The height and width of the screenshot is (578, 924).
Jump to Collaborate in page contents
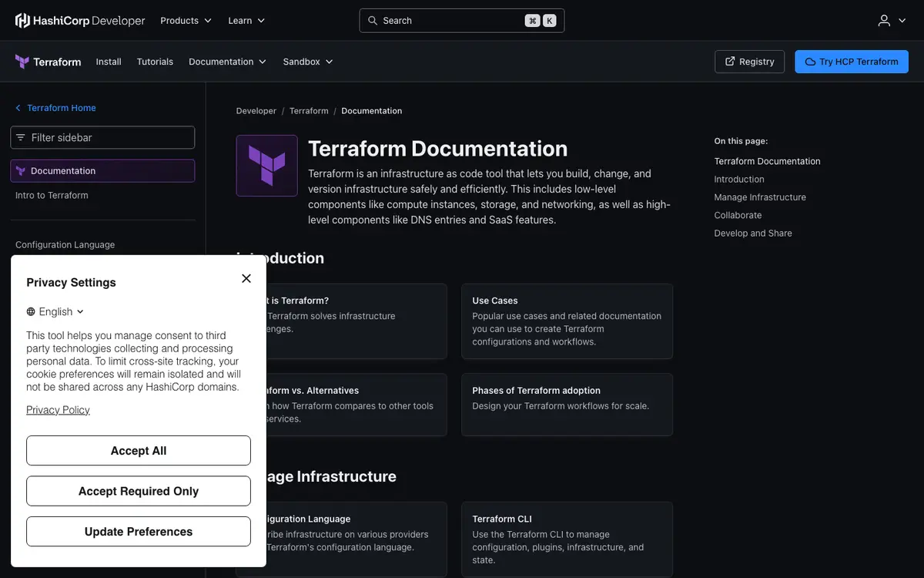(x=738, y=216)
